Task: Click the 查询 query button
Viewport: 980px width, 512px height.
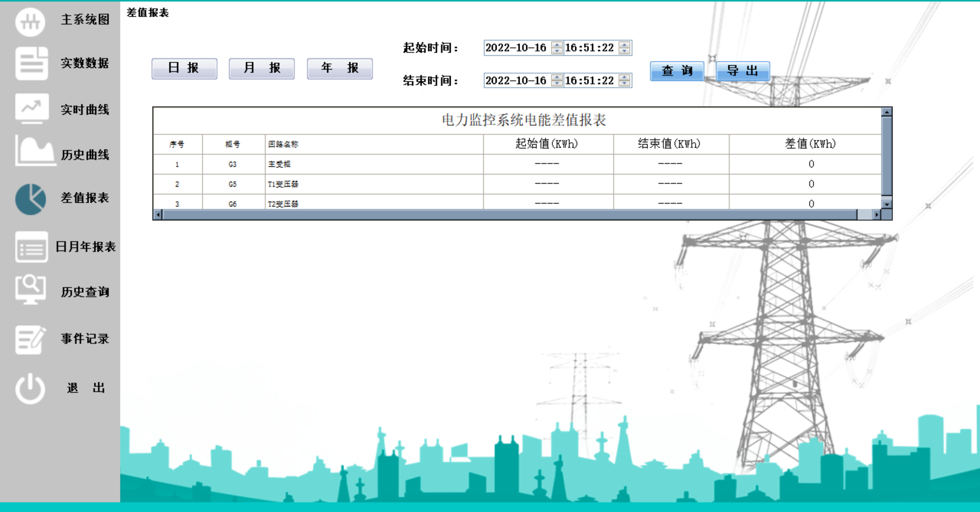Action: click(x=676, y=71)
